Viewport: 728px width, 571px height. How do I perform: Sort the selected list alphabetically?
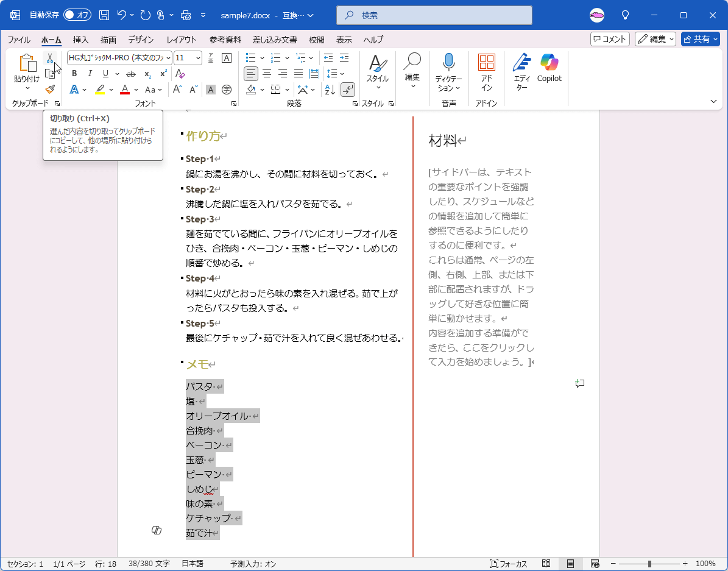[x=330, y=90]
